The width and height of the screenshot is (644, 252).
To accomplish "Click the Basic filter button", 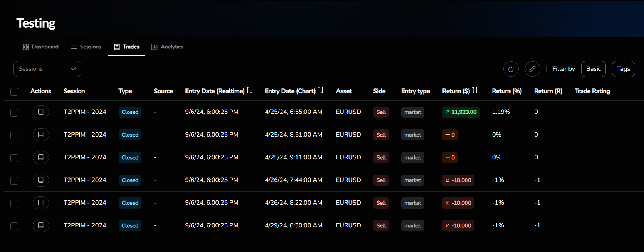I will [594, 69].
